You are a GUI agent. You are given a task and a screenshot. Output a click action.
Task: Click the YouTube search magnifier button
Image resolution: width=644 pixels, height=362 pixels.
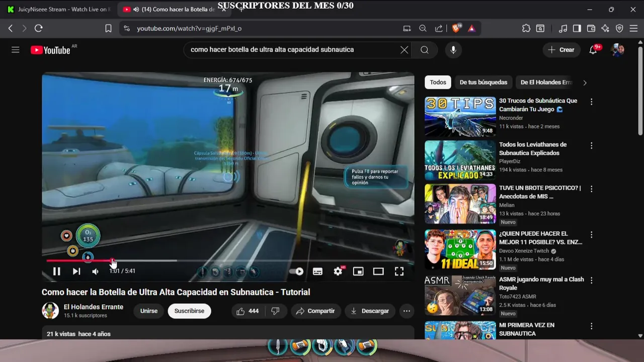tap(425, 50)
